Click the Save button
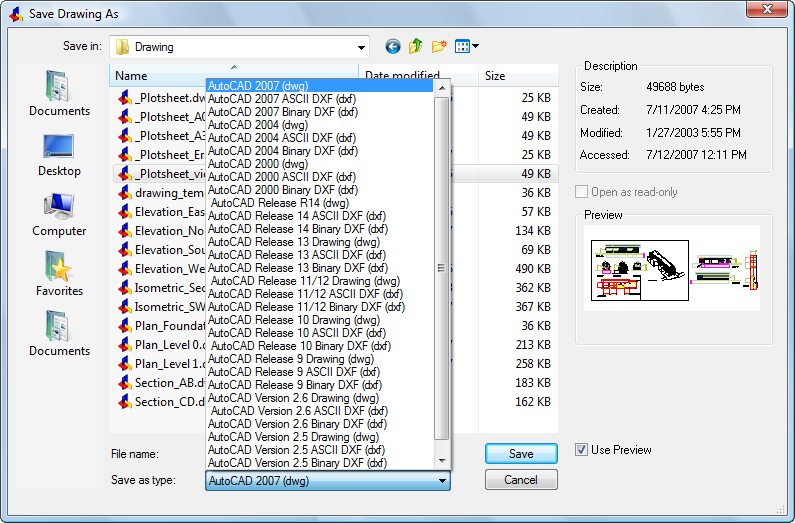 click(521, 454)
